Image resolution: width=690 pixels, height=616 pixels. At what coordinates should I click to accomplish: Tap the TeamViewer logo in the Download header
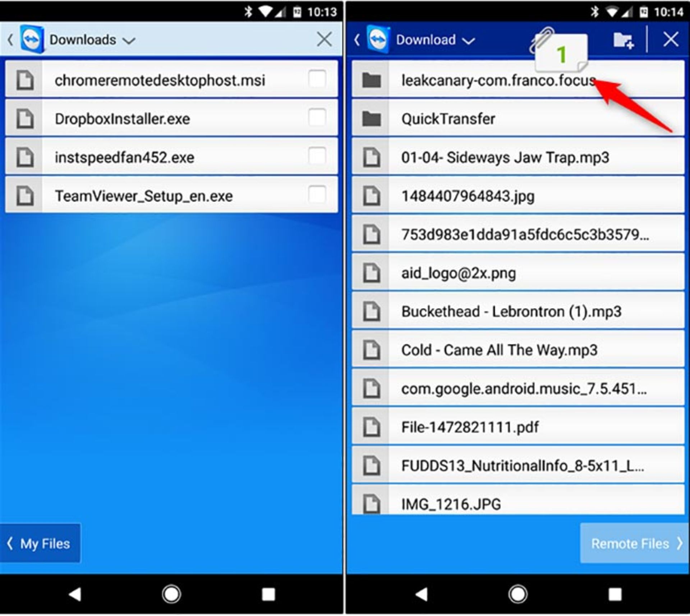point(378,39)
